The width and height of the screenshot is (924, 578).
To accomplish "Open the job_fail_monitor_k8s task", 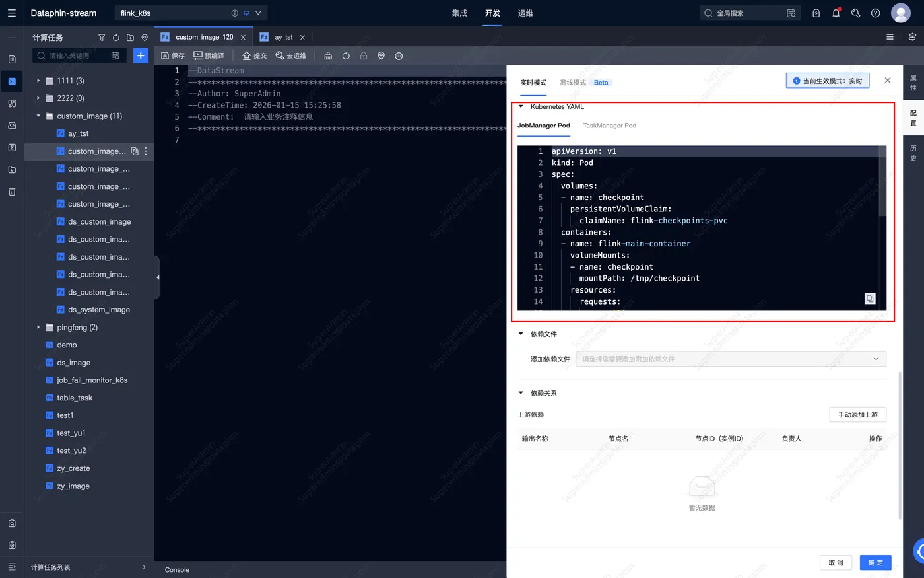I will pyautogui.click(x=92, y=380).
